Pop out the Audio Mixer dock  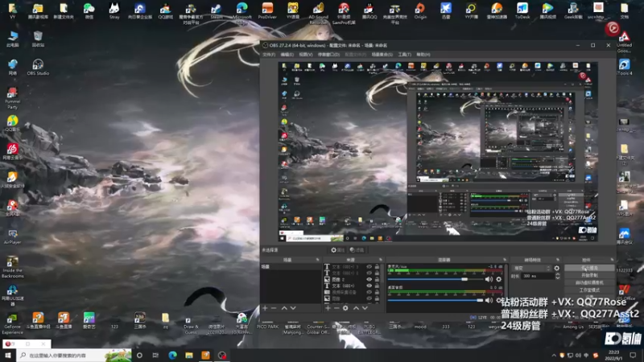[x=505, y=260]
